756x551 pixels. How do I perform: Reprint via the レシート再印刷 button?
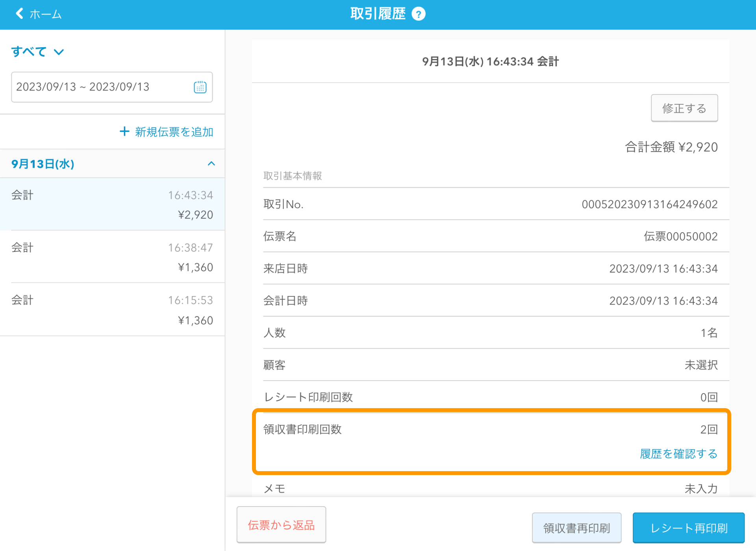pos(688,527)
